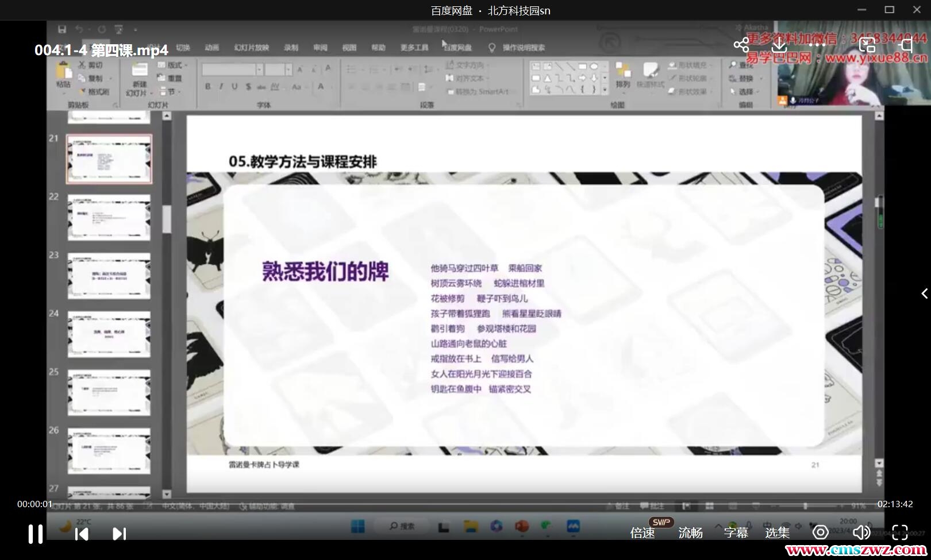Image resolution: width=931 pixels, height=560 pixels.
Task: Expand the 选集 episode list
Action: pyautogui.click(x=777, y=533)
